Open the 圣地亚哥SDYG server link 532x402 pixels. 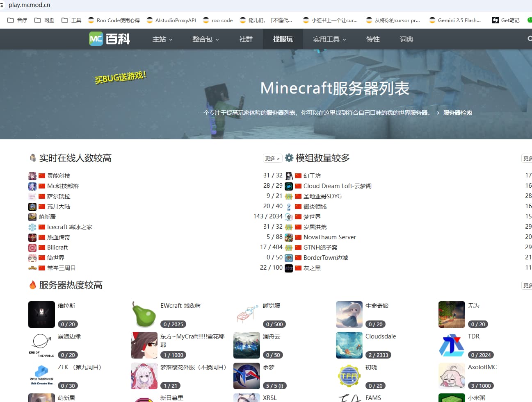[322, 197]
